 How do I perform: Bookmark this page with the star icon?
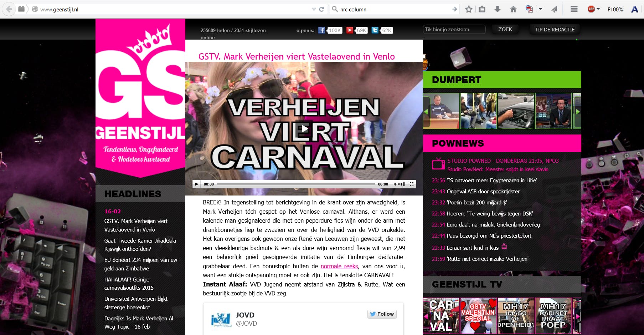pyautogui.click(x=469, y=9)
